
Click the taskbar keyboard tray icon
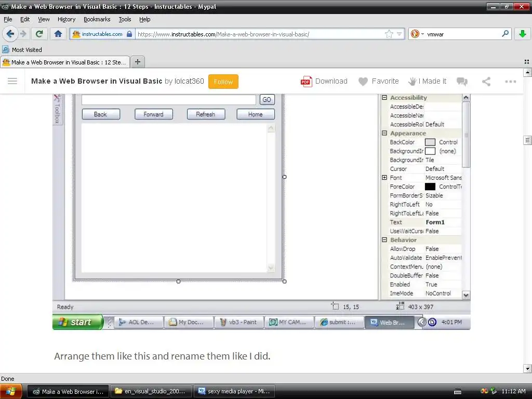point(458,392)
